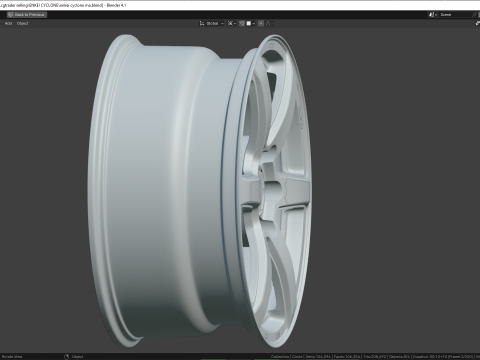Open the Add menu
480x360 pixels.
click(8, 23)
